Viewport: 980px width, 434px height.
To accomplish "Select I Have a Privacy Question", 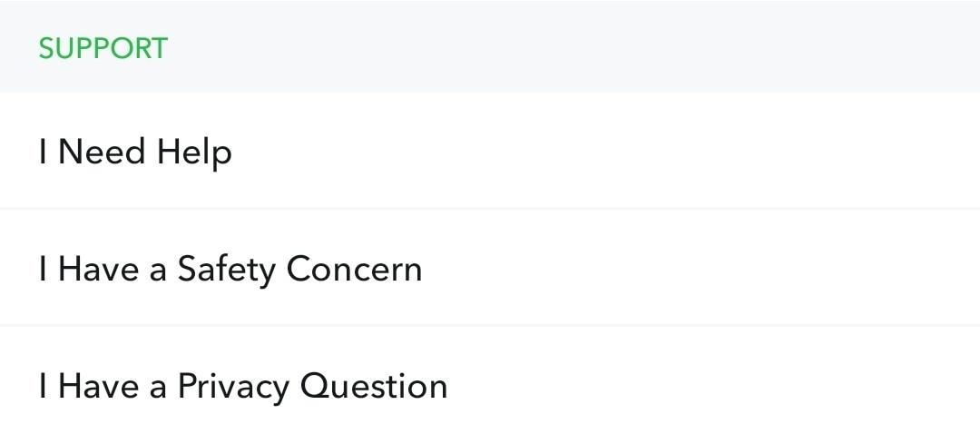I will 243,386.
